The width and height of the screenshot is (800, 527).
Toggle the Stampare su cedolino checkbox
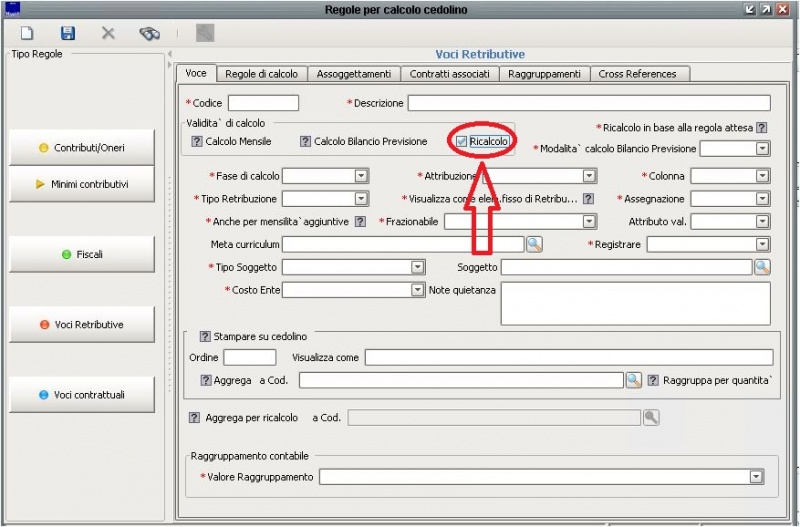205,336
